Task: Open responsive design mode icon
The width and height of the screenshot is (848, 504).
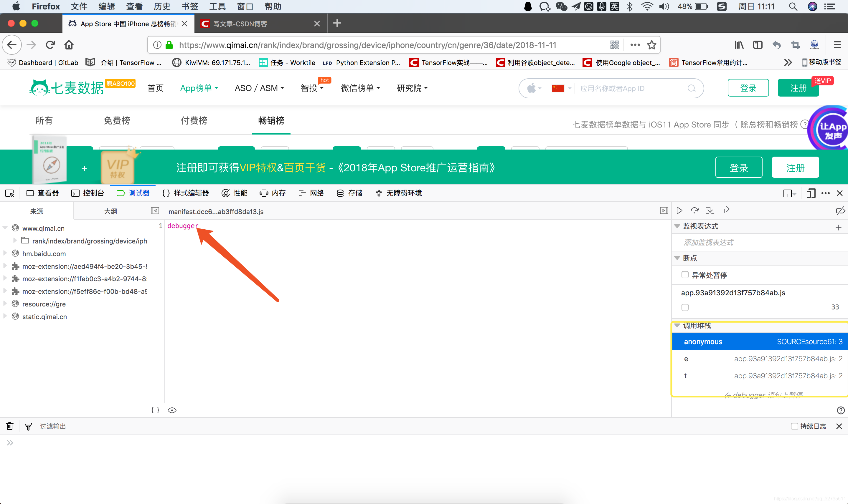Action: (811, 193)
